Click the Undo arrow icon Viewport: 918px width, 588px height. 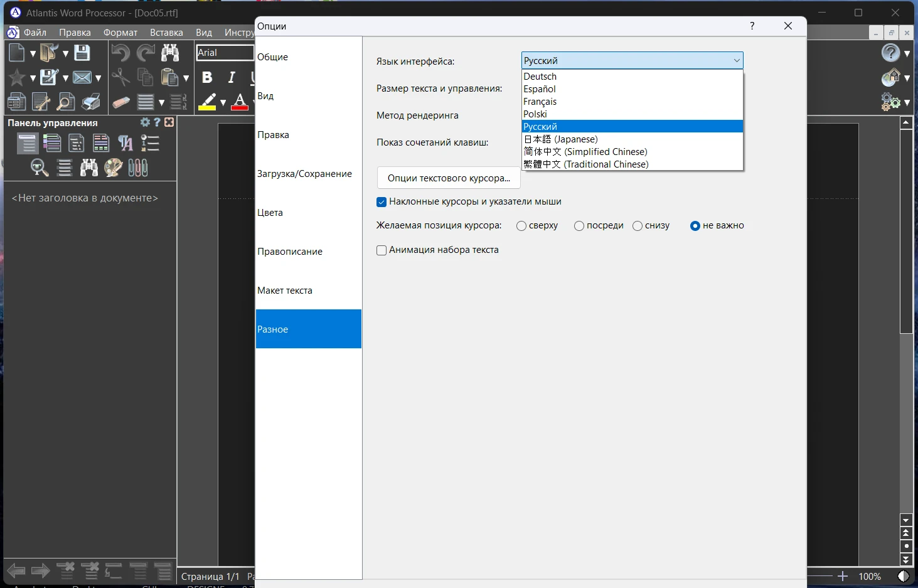tap(120, 53)
